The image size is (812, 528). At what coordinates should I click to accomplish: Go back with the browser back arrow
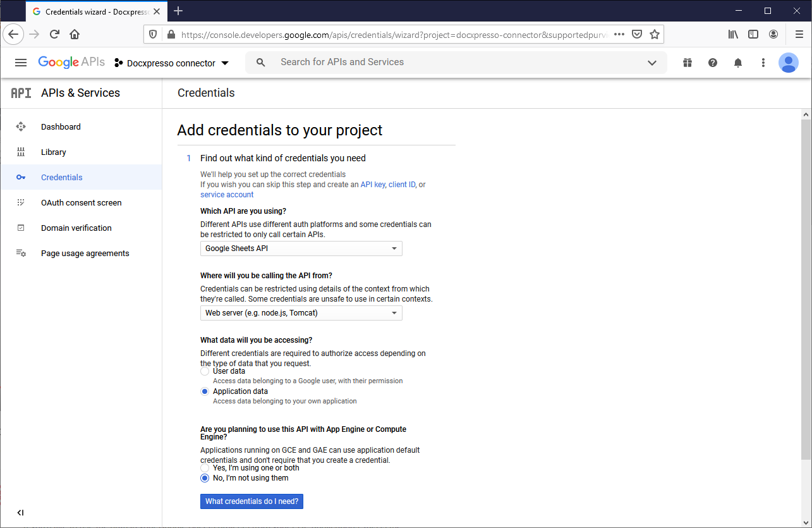[x=14, y=34]
